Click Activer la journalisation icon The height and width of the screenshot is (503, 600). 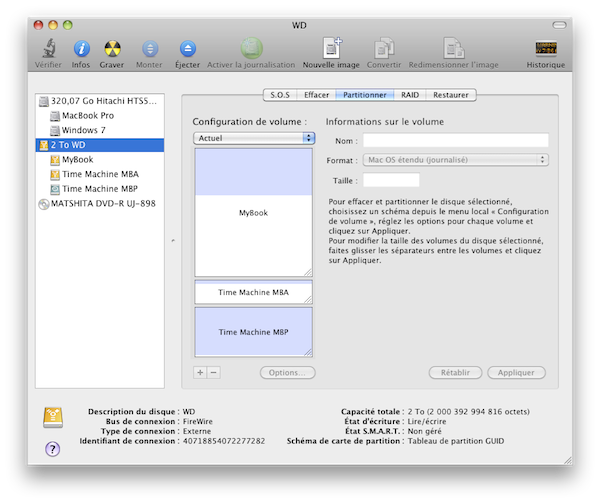251,48
